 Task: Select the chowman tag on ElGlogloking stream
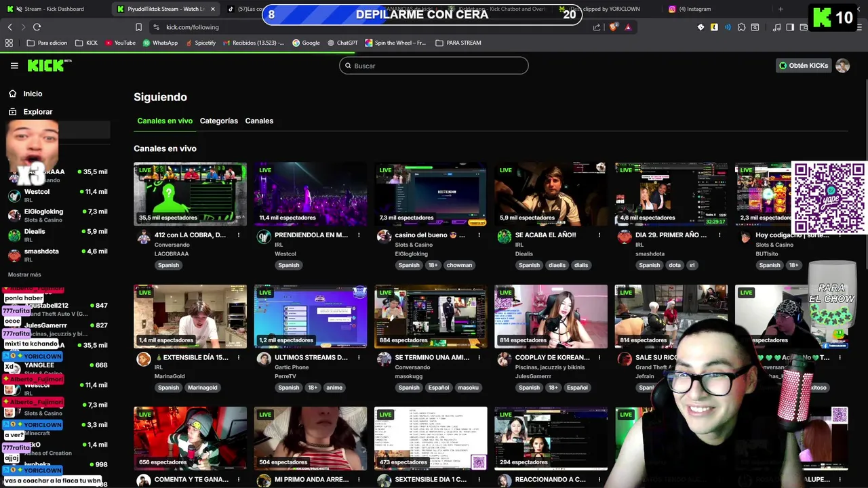pos(459,265)
